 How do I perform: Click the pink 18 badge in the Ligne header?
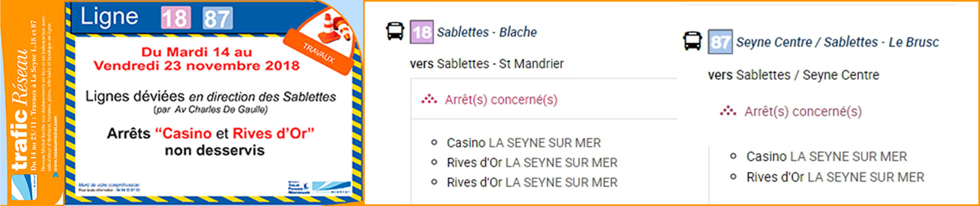pyautogui.click(x=176, y=18)
